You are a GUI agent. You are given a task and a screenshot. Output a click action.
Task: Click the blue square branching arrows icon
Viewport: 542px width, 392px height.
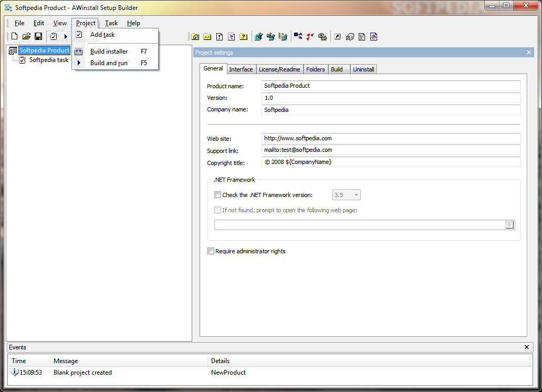[298, 36]
